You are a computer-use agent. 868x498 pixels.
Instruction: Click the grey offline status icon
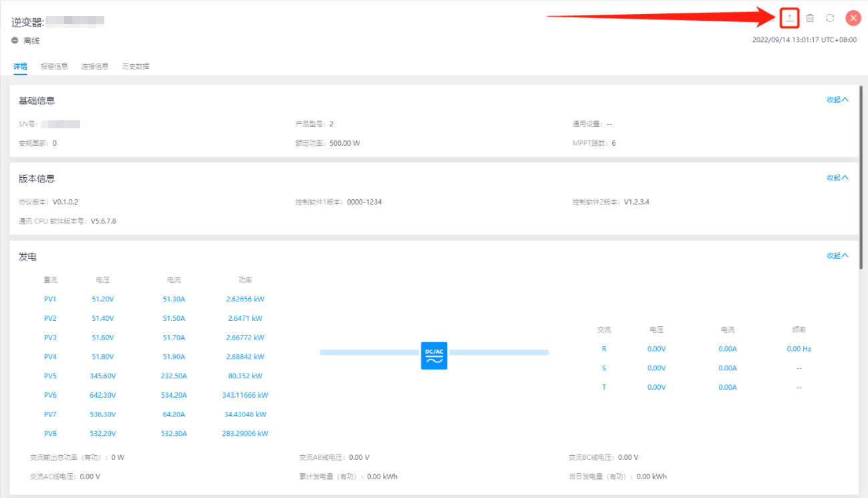15,41
